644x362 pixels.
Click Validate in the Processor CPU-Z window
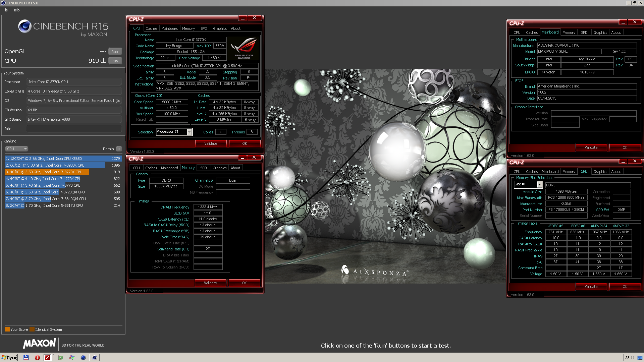pyautogui.click(x=211, y=143)
